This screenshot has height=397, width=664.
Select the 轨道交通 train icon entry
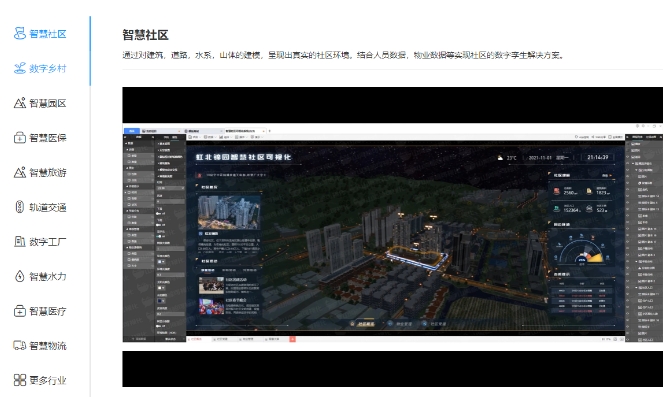coord(40,207)
